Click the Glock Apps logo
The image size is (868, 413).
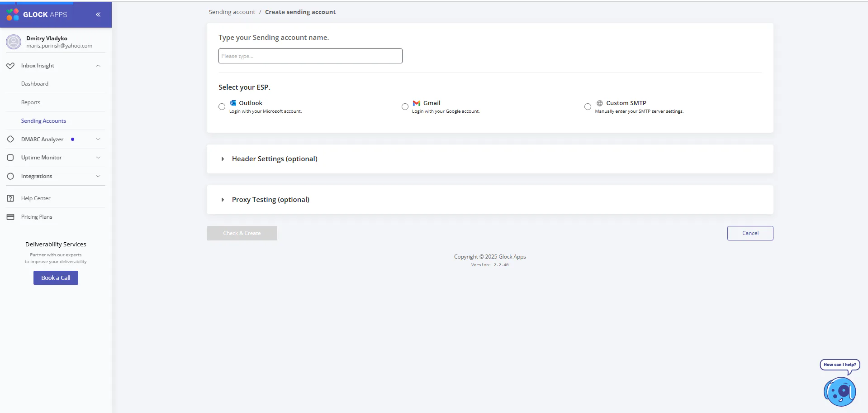pos(37,14)
